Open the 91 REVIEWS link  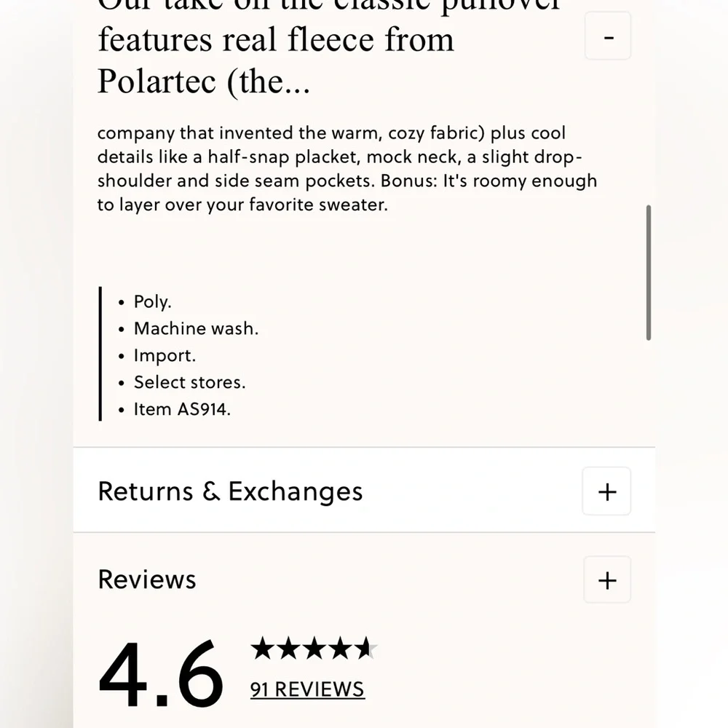point(307,689)
